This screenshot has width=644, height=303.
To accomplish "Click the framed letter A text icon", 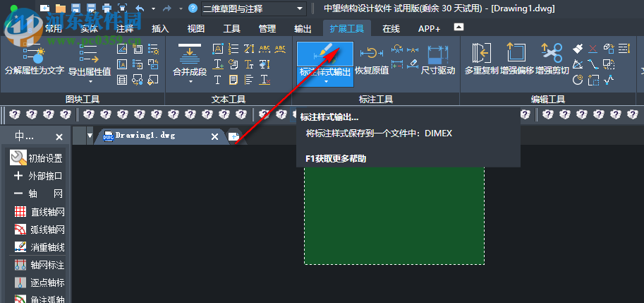I will (218, 49).
